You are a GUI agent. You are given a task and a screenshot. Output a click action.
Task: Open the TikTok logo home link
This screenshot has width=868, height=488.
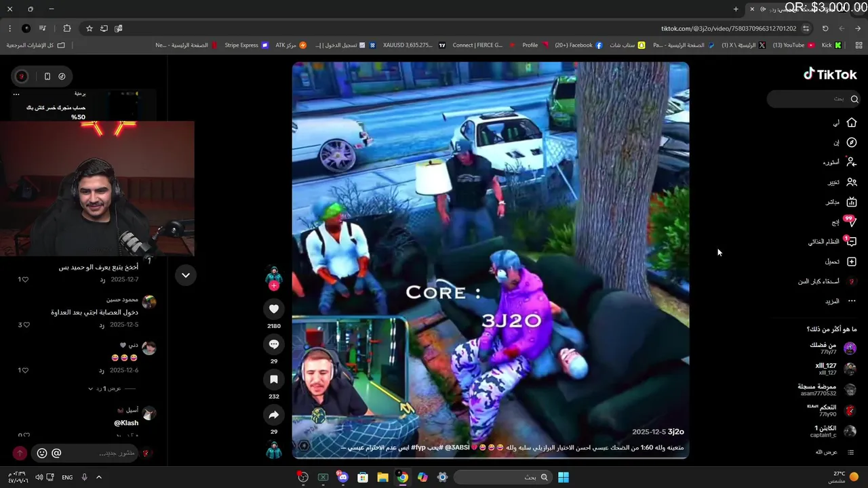coord(830,75)
